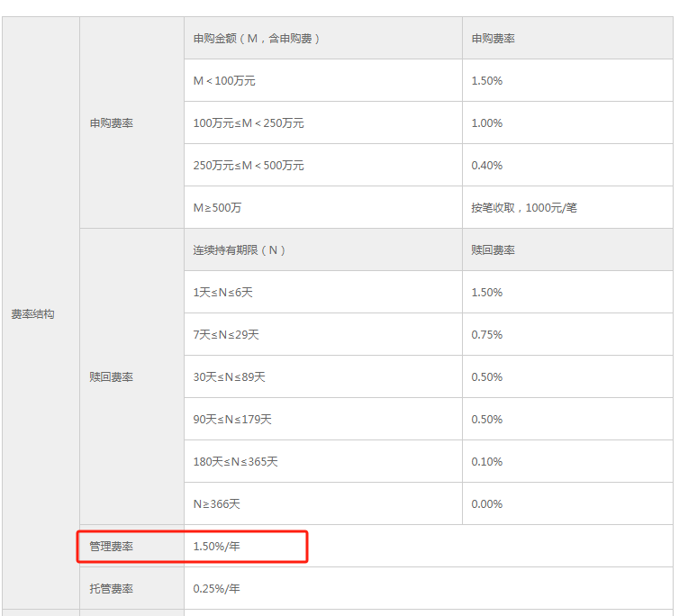The width and height of the screenshot is (688, 616).
Task: Click the 90天≤N≤179天 cell
Action: (x=232, y=420)
